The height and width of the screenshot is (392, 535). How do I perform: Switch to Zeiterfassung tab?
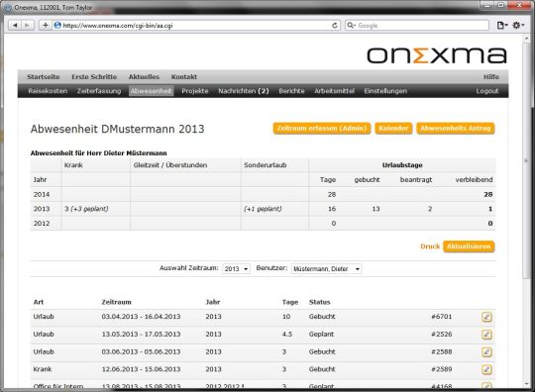click(x=99, y=91)
